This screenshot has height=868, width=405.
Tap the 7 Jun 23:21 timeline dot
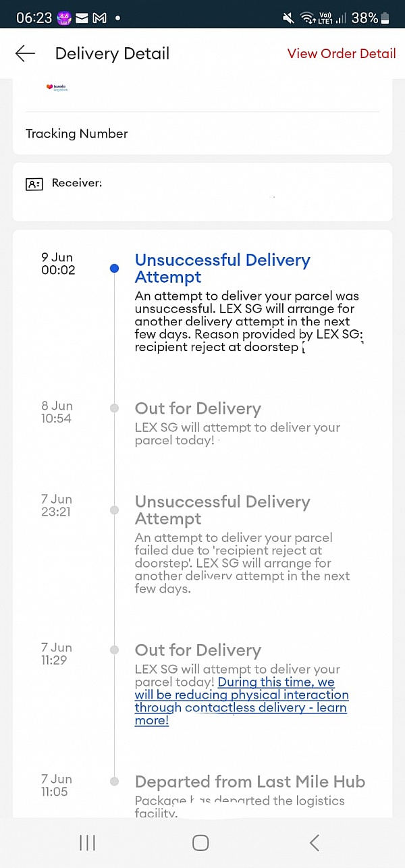coord(114,510)
